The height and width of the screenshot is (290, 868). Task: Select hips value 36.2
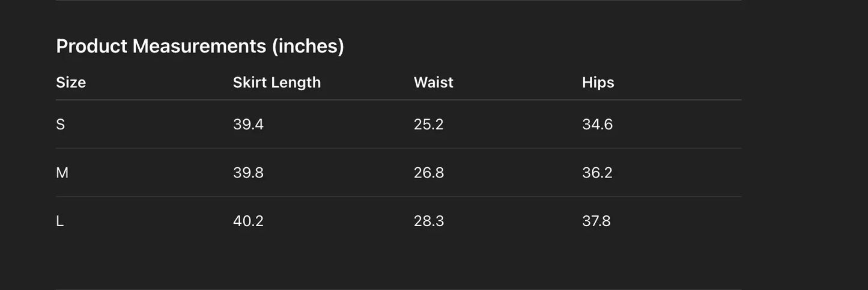pos(597,173)
